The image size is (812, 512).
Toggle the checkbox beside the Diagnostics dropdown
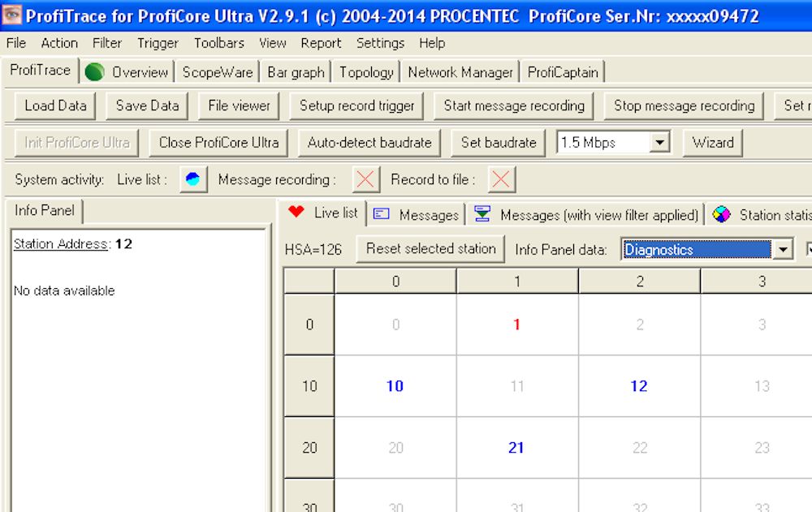click(x=809, y=250)
